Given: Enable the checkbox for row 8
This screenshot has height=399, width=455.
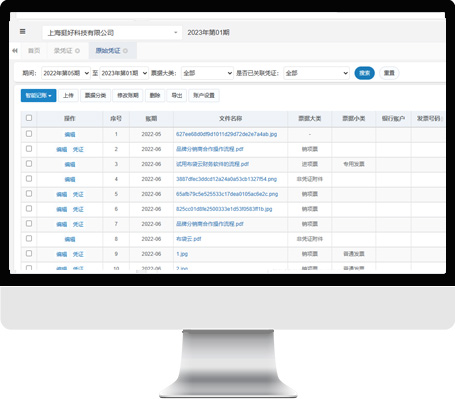Looking at the screenshot, I should point(29,239).
